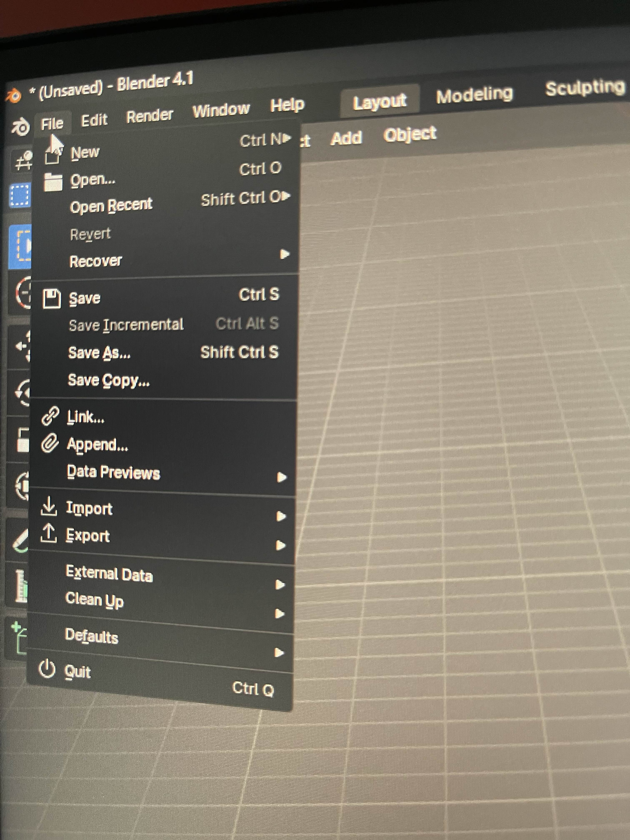Expand the Open Recent submenu arrow
630x840 pixels.
coord(286,196)
